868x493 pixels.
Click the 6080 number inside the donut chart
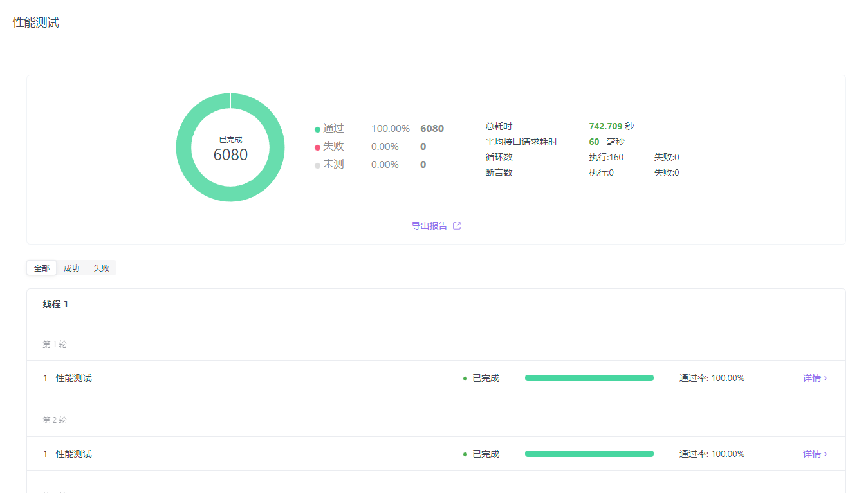[x=230, y=155]
